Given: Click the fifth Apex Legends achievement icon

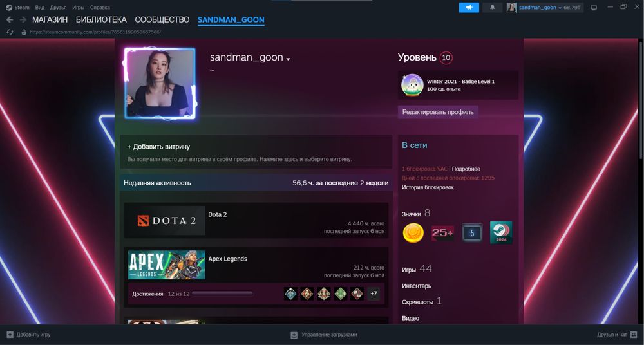Looking at the screenshot, I should pyautogui.click(x=357, y=294).
